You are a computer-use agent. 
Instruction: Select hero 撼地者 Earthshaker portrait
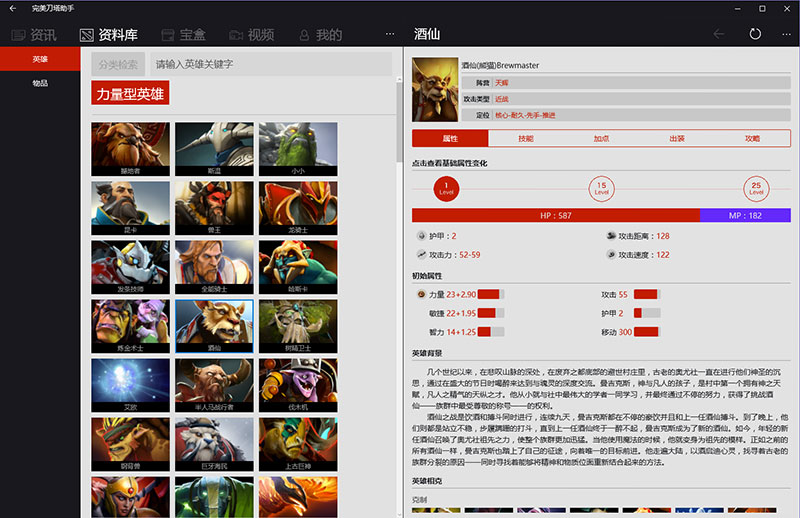(x=131, y=149)
